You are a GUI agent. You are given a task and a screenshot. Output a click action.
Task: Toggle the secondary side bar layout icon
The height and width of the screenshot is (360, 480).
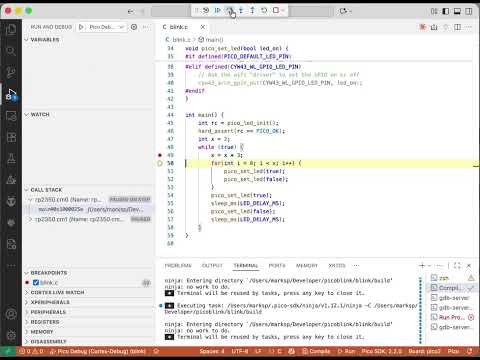[469, 11]
